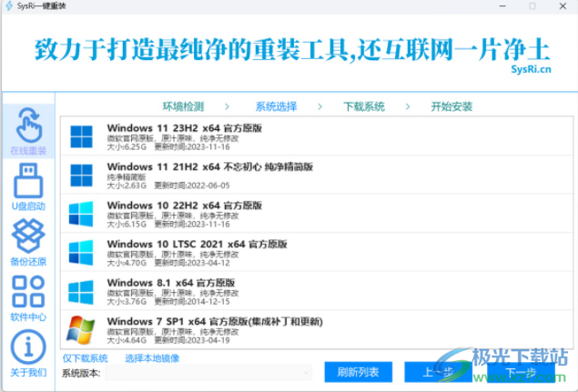Image resolution: width=578 pixels, height=392 pixels.
Task: Click update date 2014-12-15 text
Action: 208,301
